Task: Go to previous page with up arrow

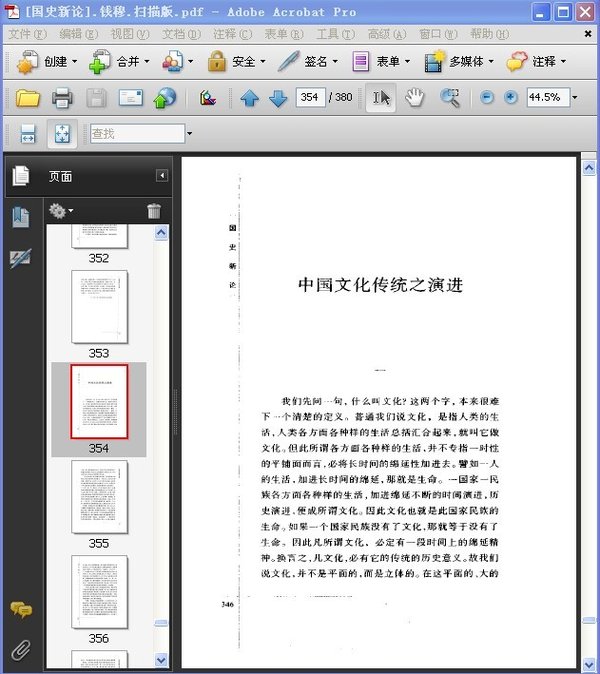Action: click(250, 98)
